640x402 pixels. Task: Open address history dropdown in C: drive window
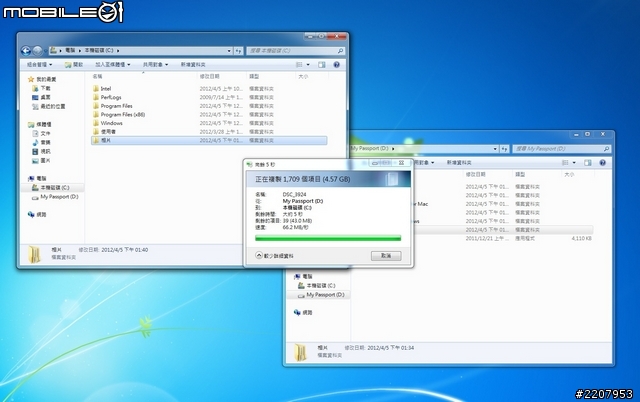click(229, 51)
